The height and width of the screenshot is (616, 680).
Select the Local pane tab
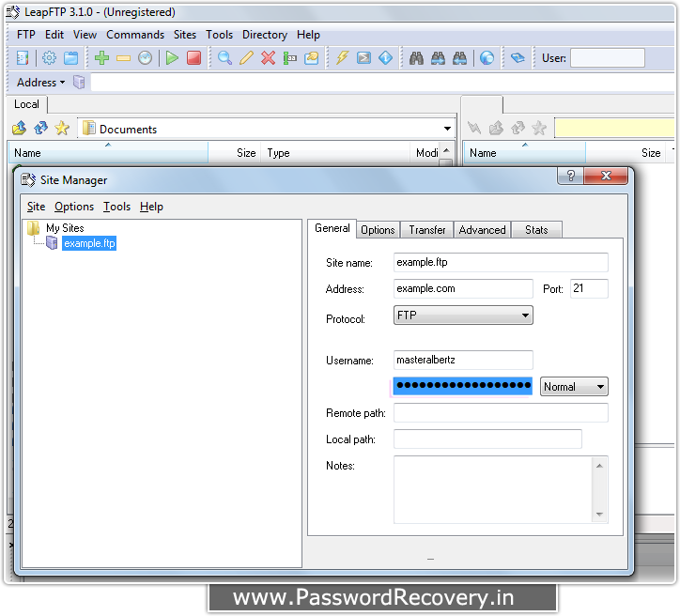click(x=26, y=104)
